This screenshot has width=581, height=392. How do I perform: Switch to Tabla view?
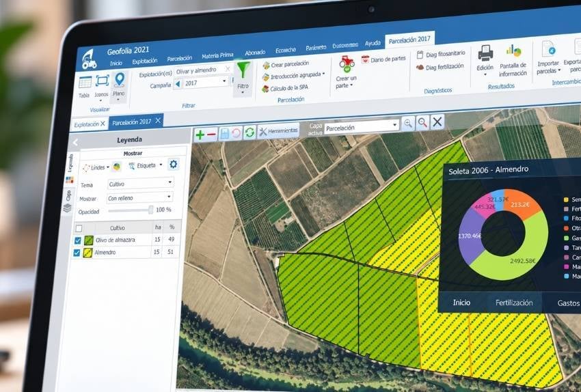coord(85,87)
